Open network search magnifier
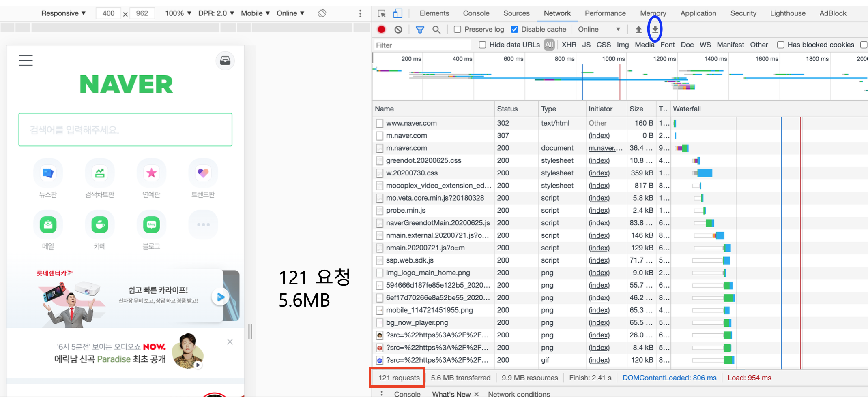 [x=436, y=29]
